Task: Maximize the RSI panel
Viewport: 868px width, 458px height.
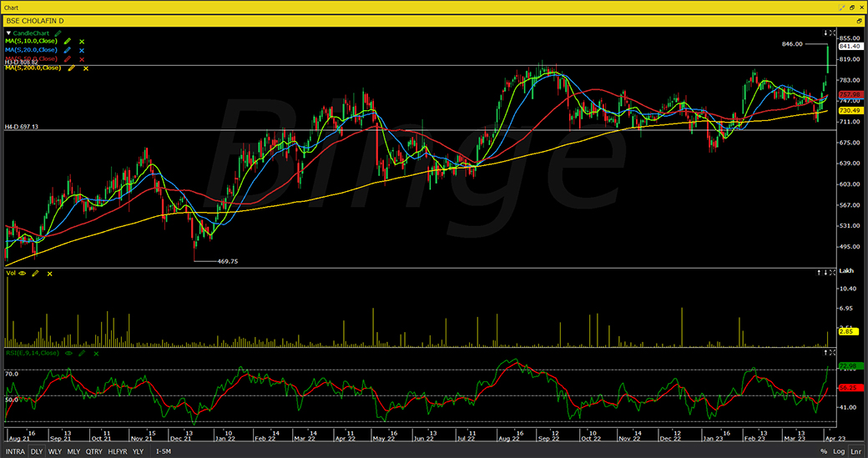Action: tap(833, 352)
